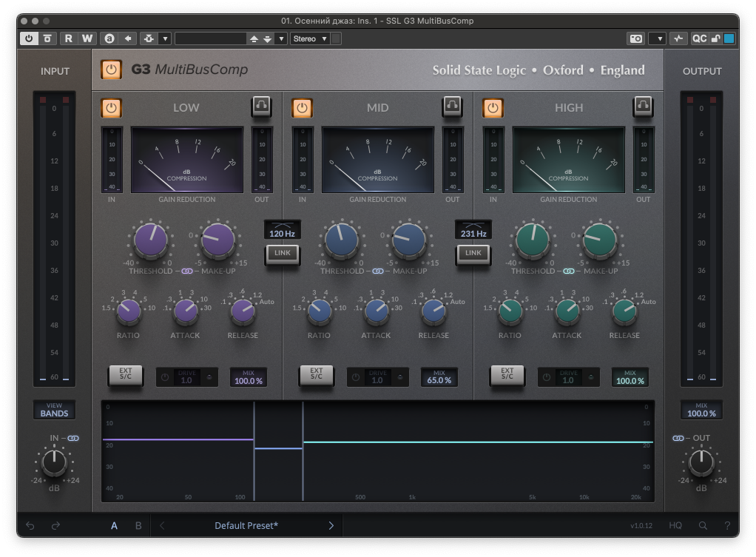Click MID band MIX 65.0 % field

click(439, 377)
